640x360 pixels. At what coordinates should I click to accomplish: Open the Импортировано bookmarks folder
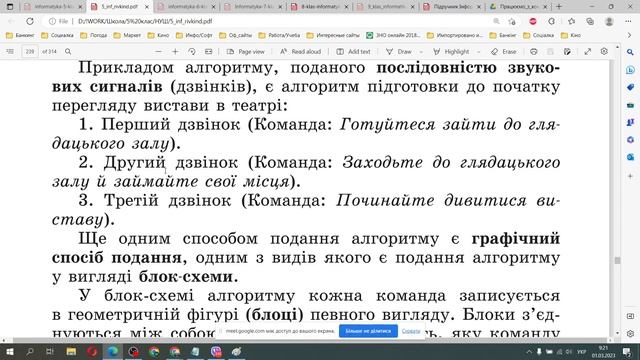pyautogui.click(x=455, y=36)
